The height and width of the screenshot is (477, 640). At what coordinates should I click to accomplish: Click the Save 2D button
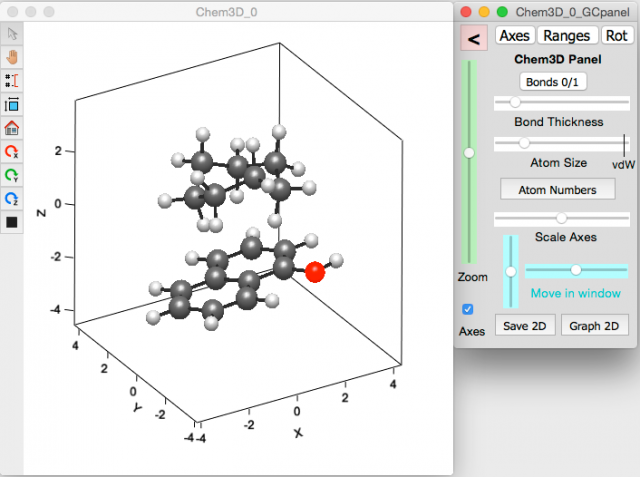(525, 326)
